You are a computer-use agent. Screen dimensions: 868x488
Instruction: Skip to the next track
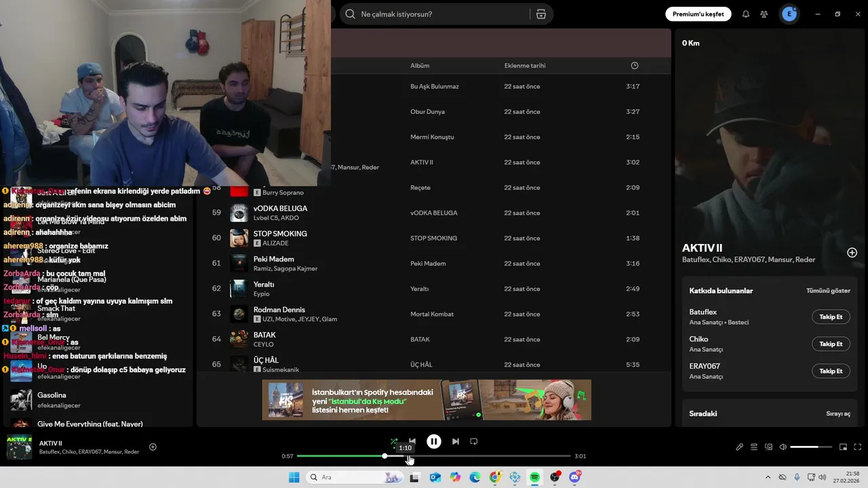pyautogui.click(x=456, y=441)
